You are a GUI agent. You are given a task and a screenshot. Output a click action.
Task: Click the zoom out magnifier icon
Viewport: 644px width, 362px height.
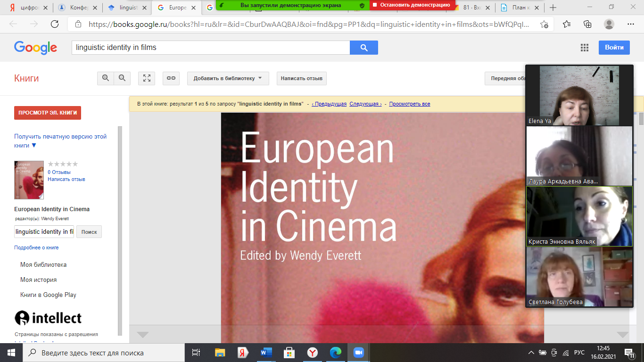point(122,78)
